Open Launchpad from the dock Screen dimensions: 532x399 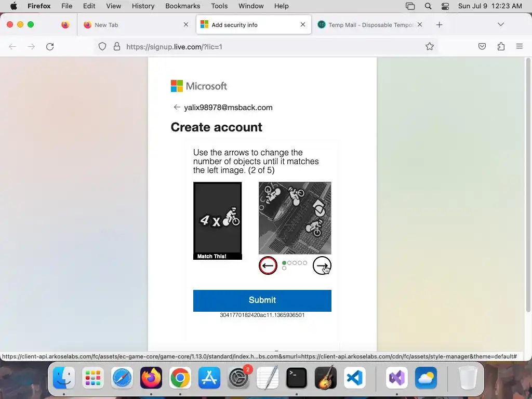(93, 378)
